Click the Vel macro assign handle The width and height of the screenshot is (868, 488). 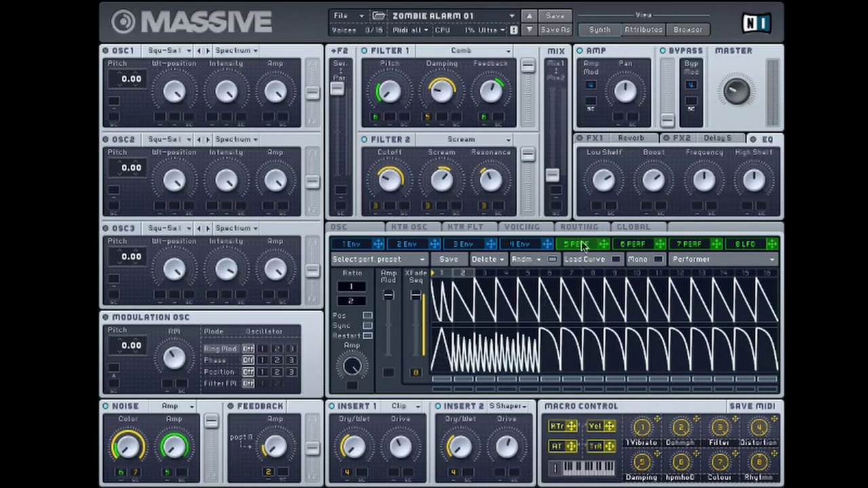[x=610, y=426]
